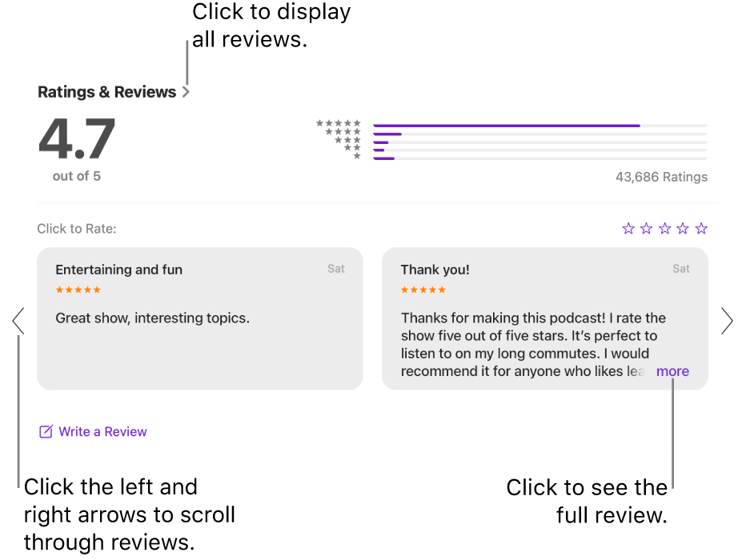Select the third star in Click to Rate
746x560 pixels.
664,228
